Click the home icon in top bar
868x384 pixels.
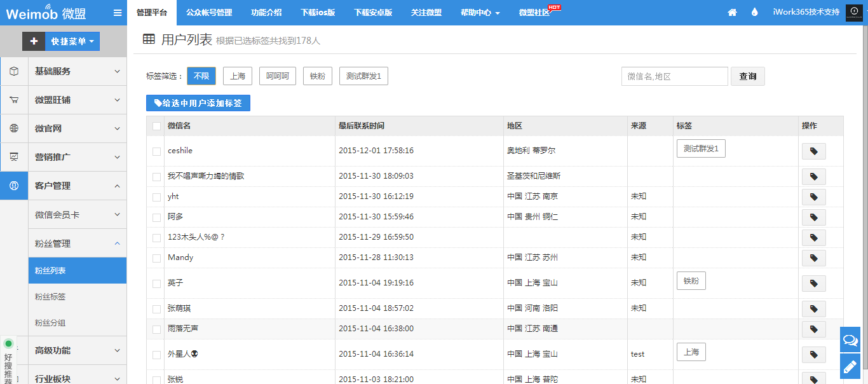(733, 13)
